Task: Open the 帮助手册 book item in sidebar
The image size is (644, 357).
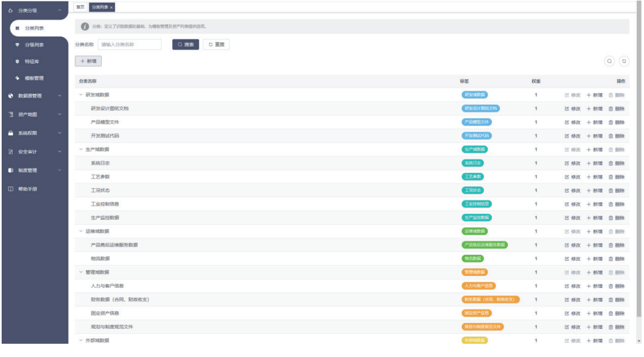Action: (28, 189)
